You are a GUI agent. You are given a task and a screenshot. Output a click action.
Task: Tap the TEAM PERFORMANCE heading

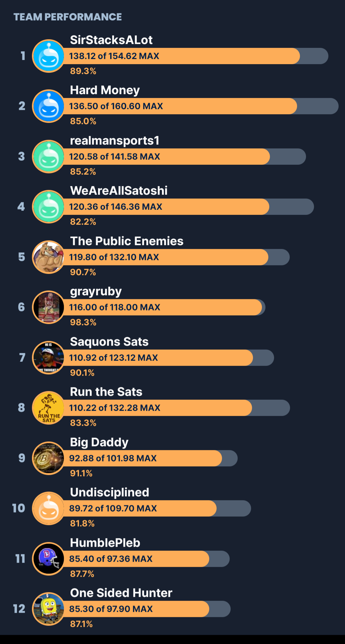click(67, 17)
